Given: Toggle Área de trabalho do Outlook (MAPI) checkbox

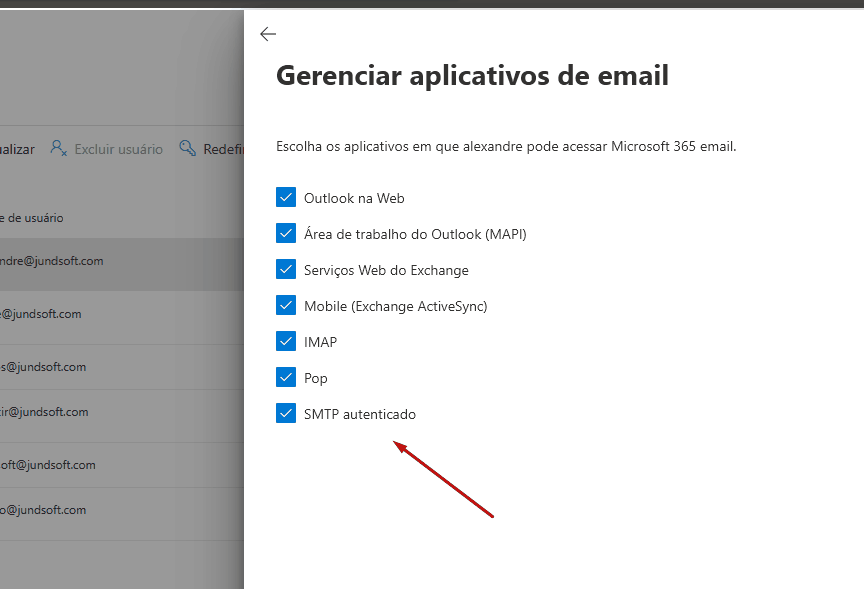Looking at the screenshot, I should click(x=286, y=233).
